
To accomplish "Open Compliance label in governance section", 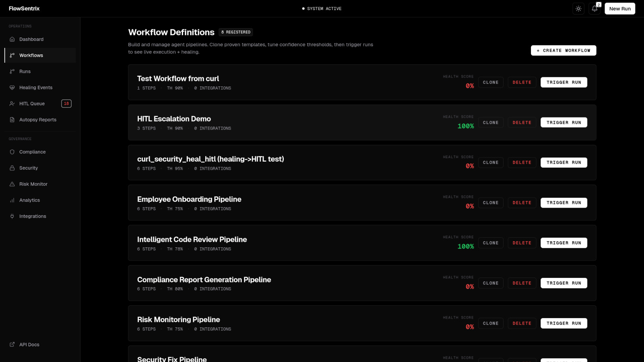I will tap(32, 152).
